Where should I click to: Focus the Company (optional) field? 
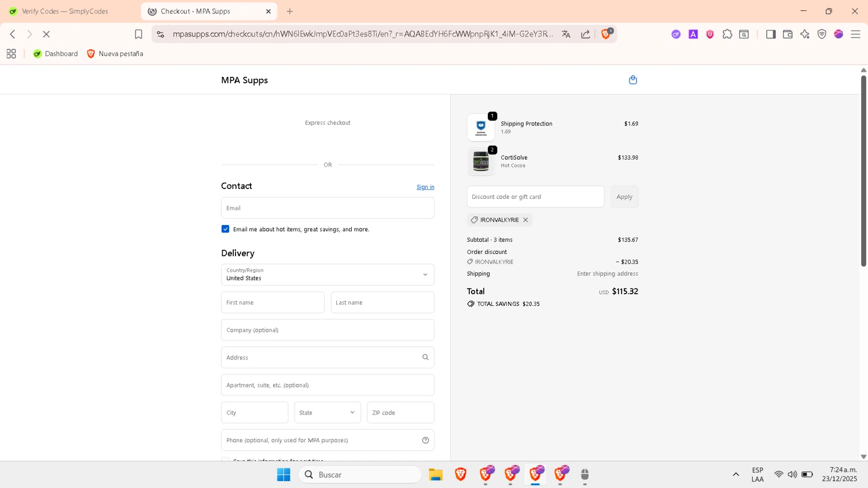click(328, 330)
